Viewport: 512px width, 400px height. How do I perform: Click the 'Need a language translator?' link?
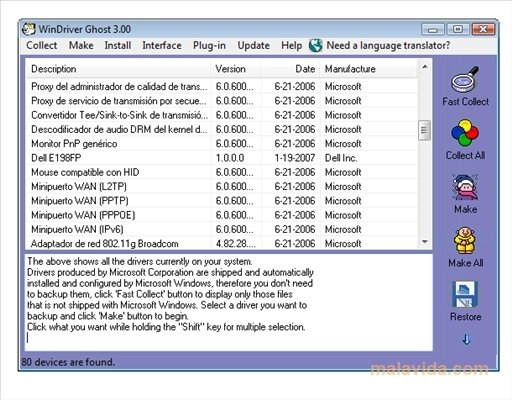pyautogui.click(x=388, y=46)
